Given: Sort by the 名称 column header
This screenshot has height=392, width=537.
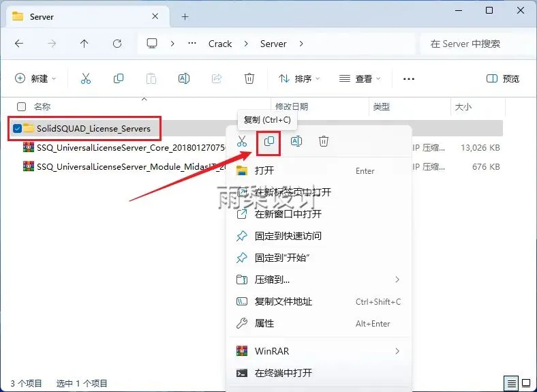Looking at the screenshot, I should click(x=42, y=106).
